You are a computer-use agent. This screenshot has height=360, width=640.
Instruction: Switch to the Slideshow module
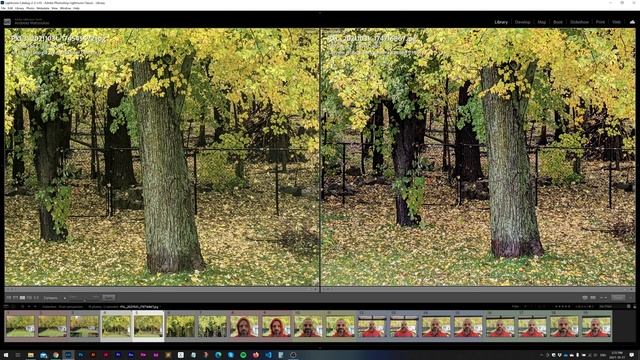(x=579, y=22)
